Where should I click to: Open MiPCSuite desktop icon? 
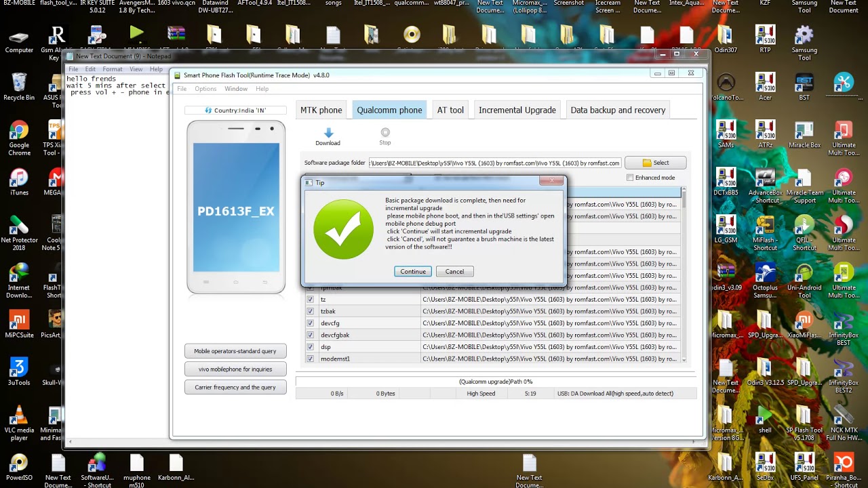point(19,324)
